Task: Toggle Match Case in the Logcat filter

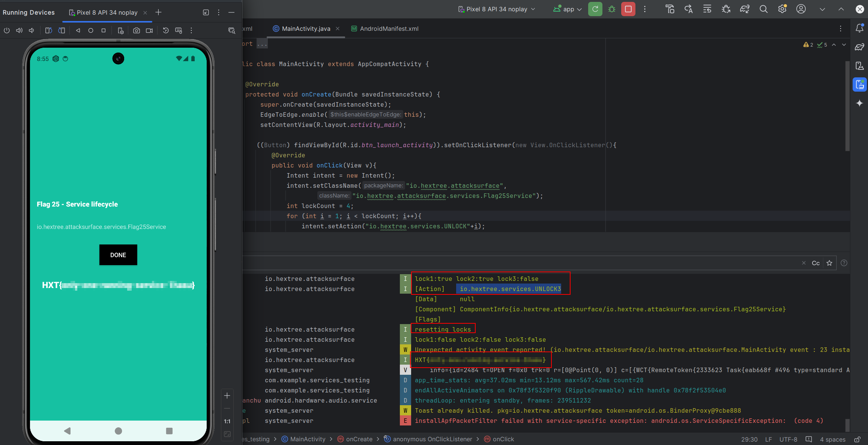Action: pos(815,263)
